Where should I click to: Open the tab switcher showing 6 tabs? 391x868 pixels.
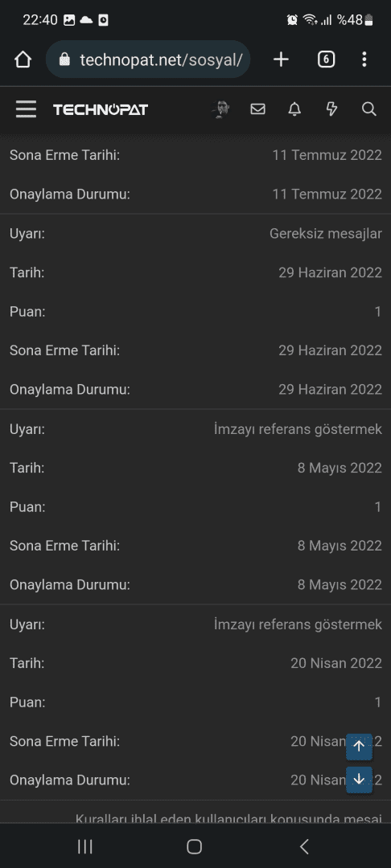pyautogui.click(x=326, y=59)
